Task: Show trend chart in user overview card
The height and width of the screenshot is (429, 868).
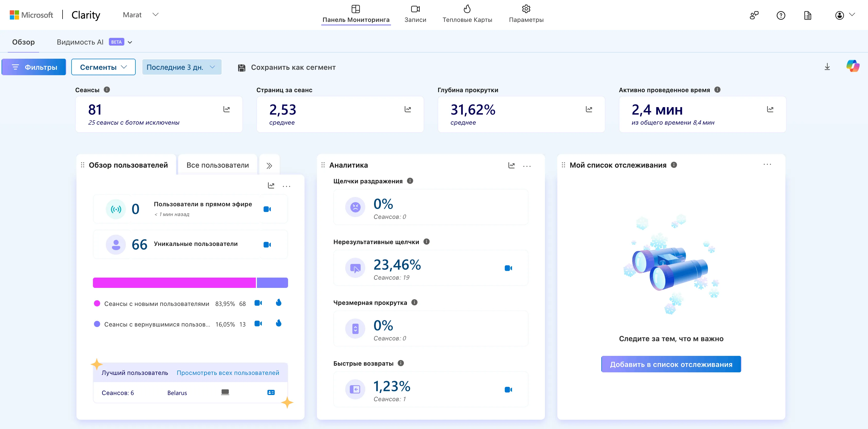Action: click(271, 186)
